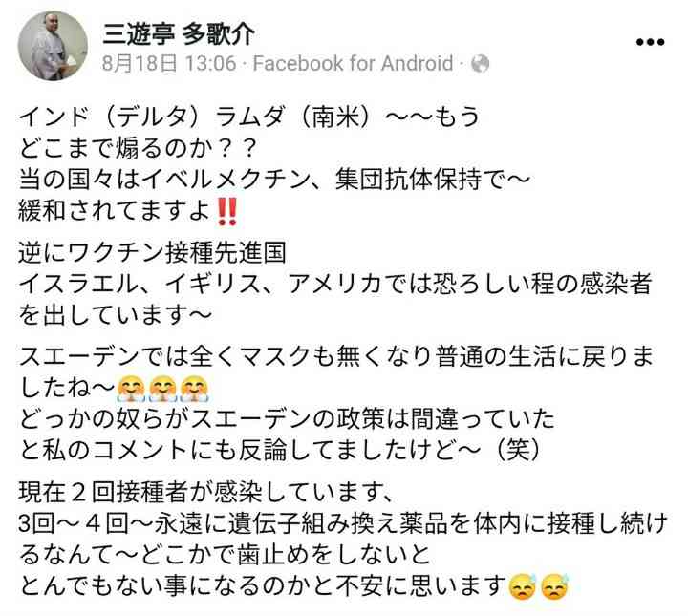This screenshot has width=688, height=616.
Task: Click the globe public audience icon
Action: (x=480, y=64)
